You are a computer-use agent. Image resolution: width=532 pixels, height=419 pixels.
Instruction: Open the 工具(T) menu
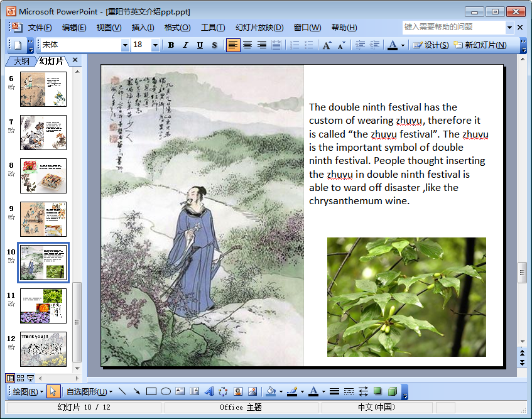(x=213, y=28)
